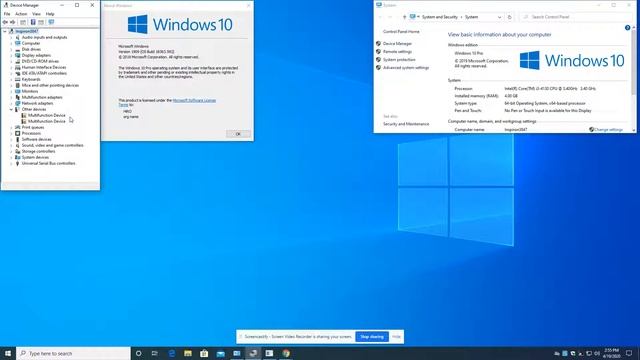
Task: Open the Microsoft Software License Terms link
Action: [194, 100]
